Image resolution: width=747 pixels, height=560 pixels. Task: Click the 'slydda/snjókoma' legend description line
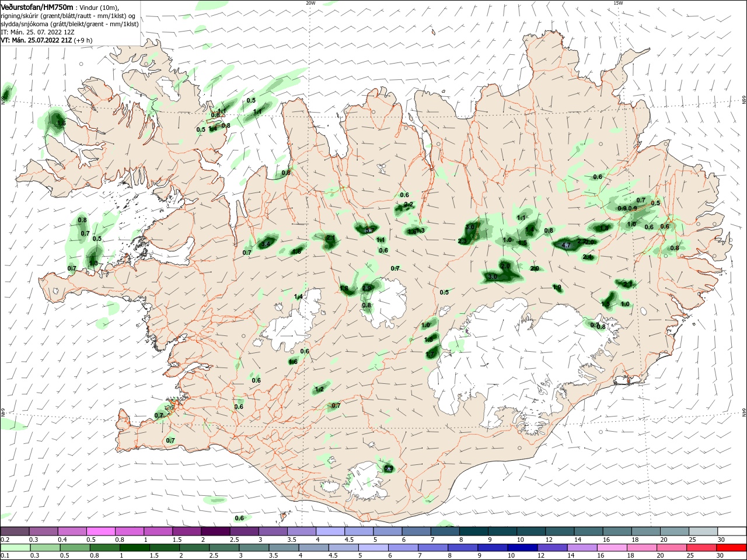pyautogui.click(x=69, y=24)
